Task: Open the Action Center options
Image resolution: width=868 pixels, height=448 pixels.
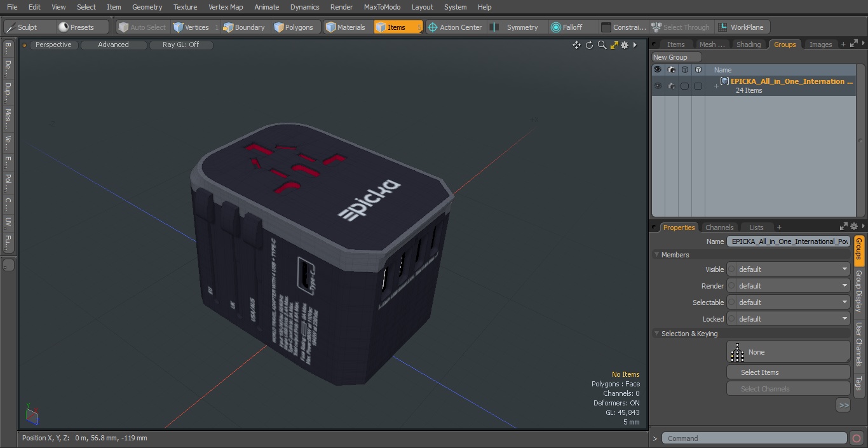Action: click(455, 27)
